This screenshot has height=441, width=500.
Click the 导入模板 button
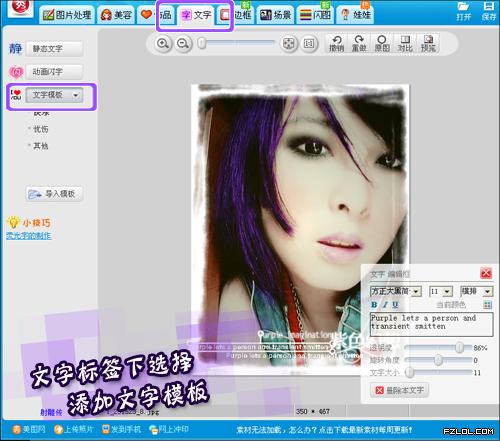(54, 194)
